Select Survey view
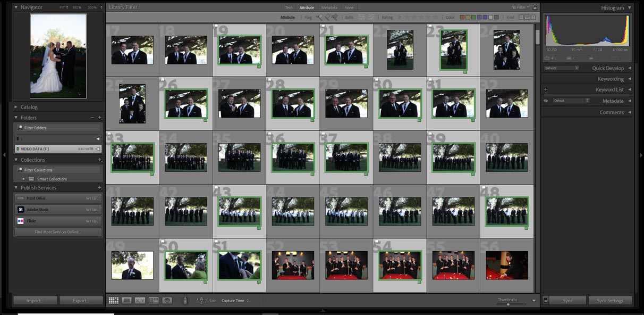This screenshot has width=644, height=315. [152, 301]
